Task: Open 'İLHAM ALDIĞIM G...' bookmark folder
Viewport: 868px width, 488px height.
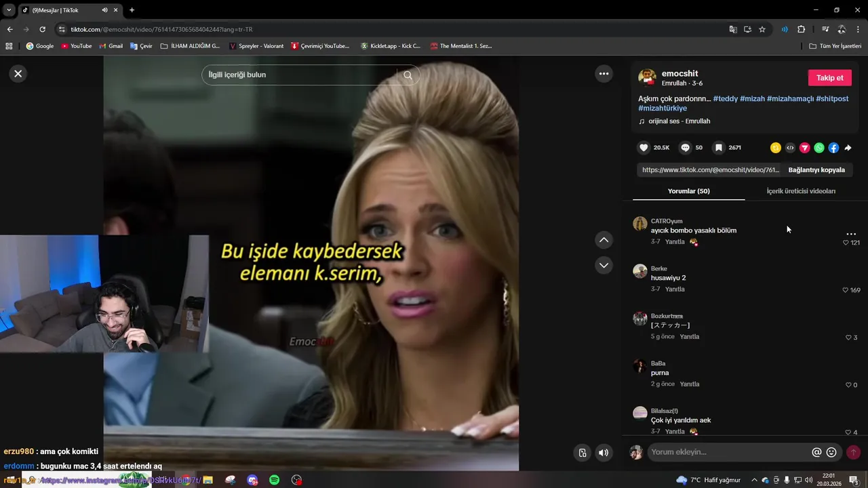Action: coord(190,46)
